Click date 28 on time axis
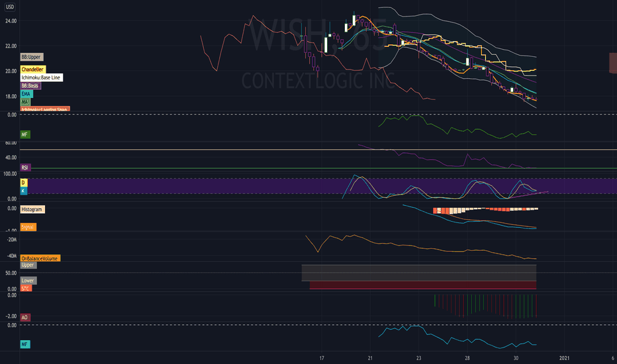This screenshot has width=617, height=364. (467, 358)
